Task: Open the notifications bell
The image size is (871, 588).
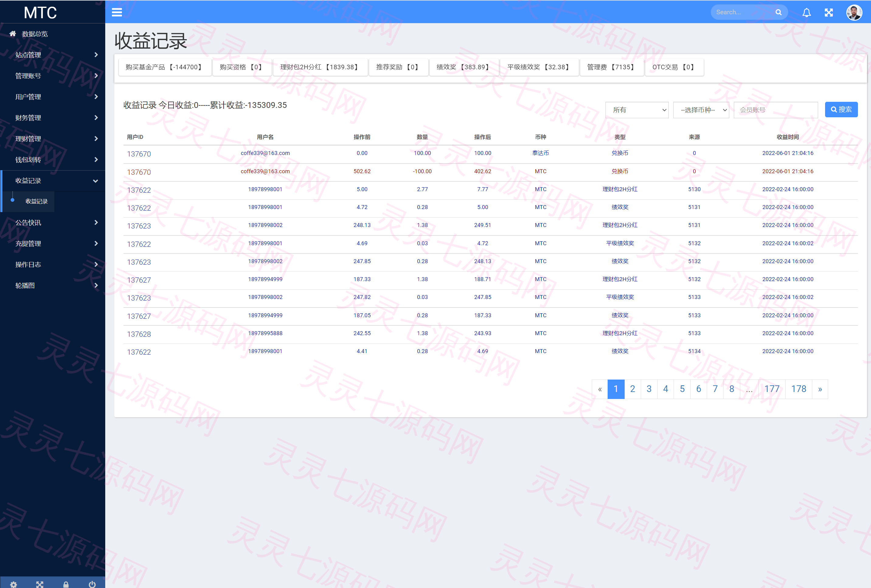Action: 807,12
